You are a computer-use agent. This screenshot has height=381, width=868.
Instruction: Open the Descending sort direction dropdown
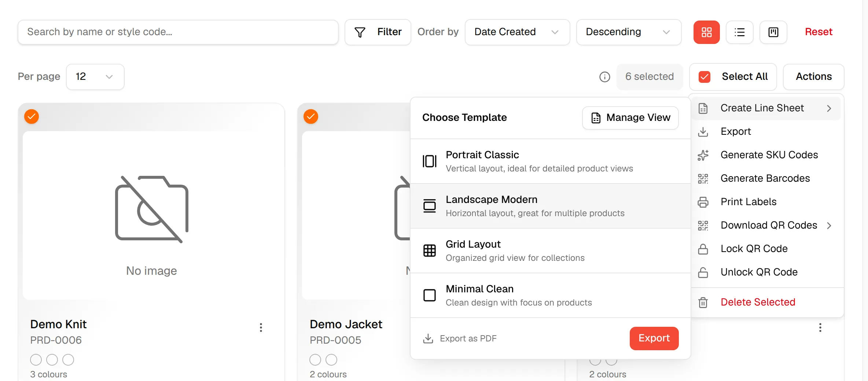(x=629, y=32)
